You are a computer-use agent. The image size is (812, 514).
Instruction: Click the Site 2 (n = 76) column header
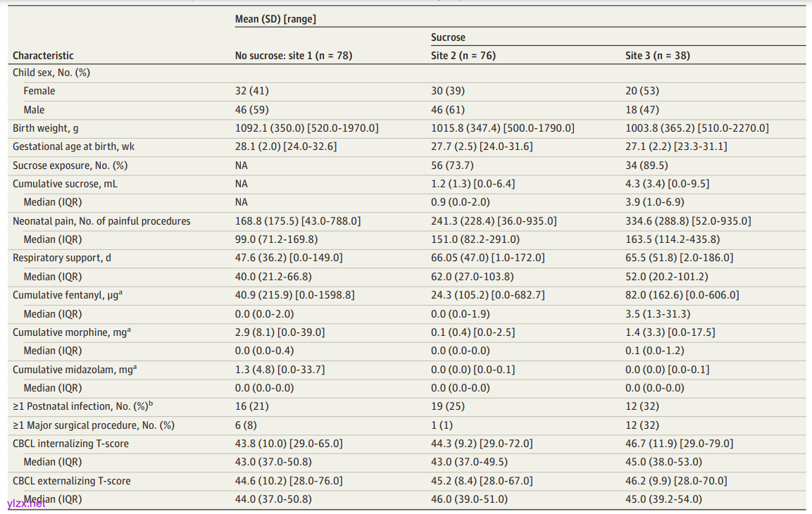(x=463, y=56)
